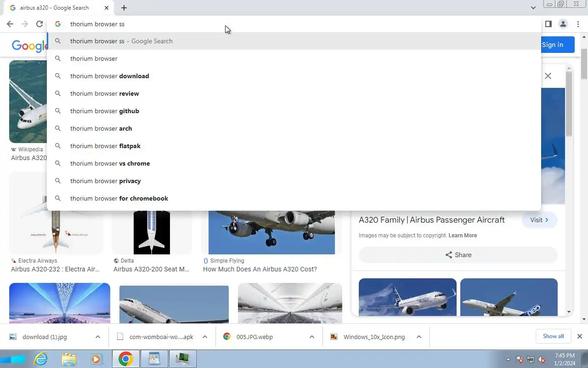The width and height of the screenshot is (588, 368).
Task: Expand options for 005.JPG.webp download
Action: tap(312, 337)
